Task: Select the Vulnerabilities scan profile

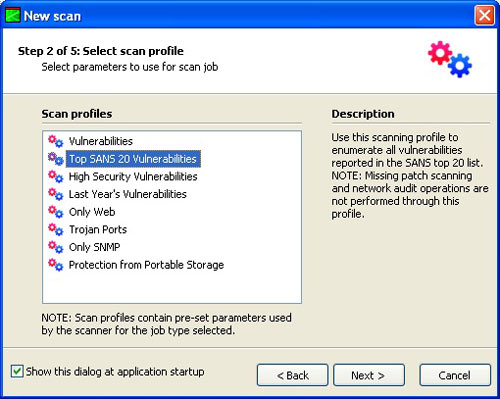Action: click(101, 141)
